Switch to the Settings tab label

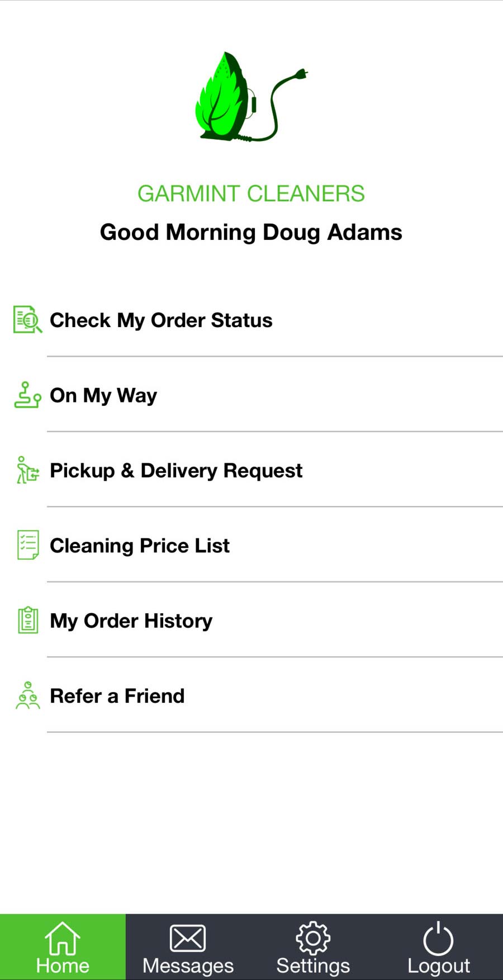(x=313, y=965)
